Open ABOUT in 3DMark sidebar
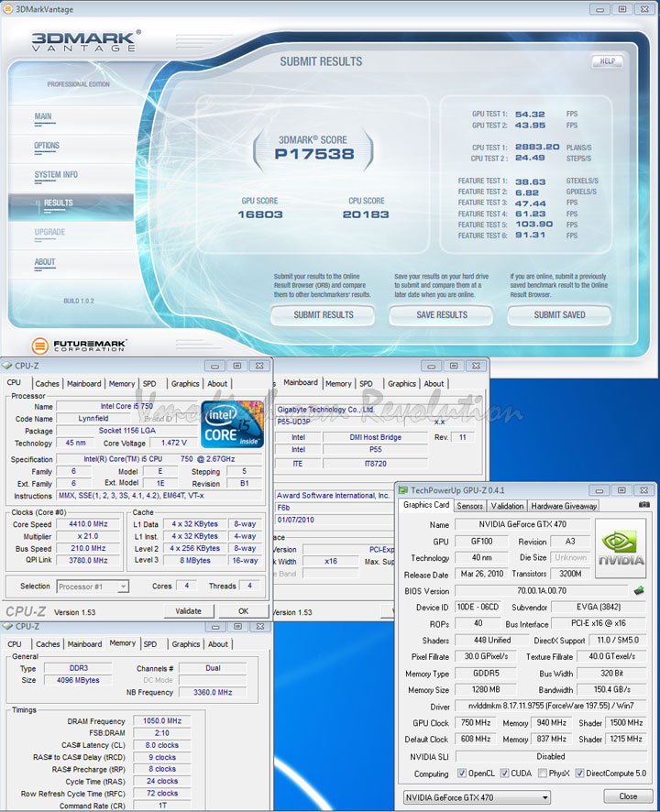 coord(45,262)
